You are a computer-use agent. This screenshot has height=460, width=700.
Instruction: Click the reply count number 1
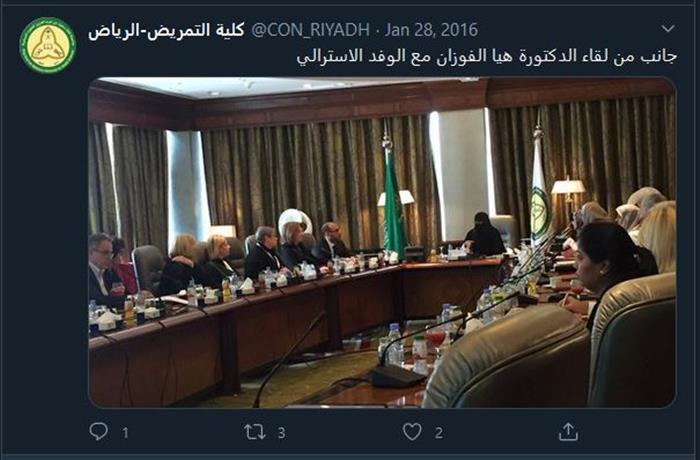tap(125, 433)
